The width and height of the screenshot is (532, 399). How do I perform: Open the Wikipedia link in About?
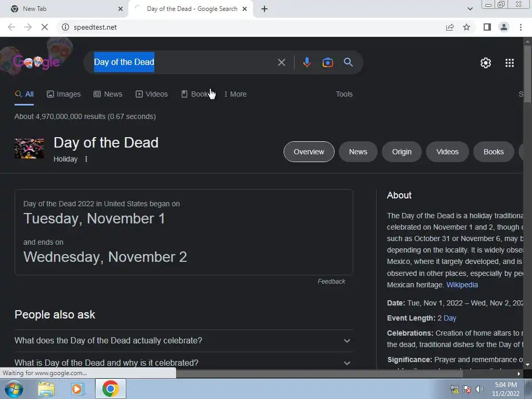click(462, 285)
